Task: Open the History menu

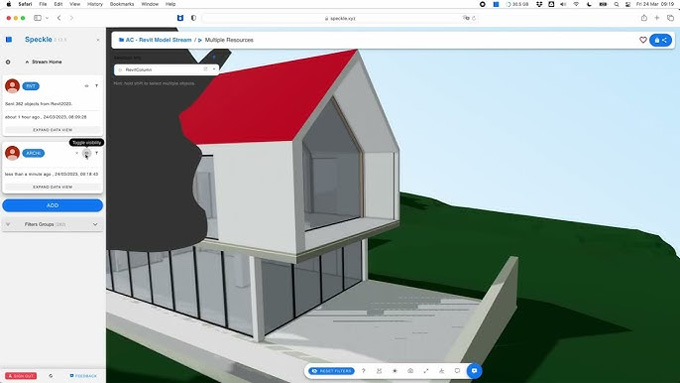Action: tap(95, 4)
